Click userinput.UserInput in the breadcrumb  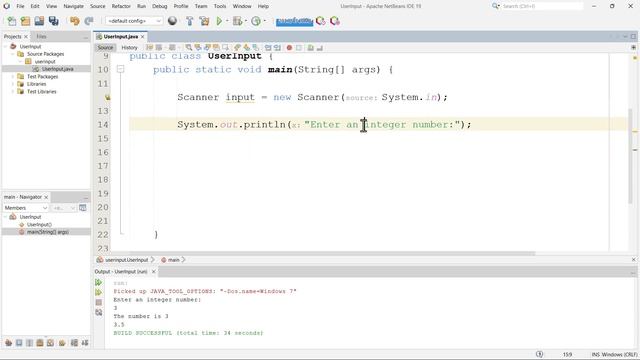click(x=126, y=260)
